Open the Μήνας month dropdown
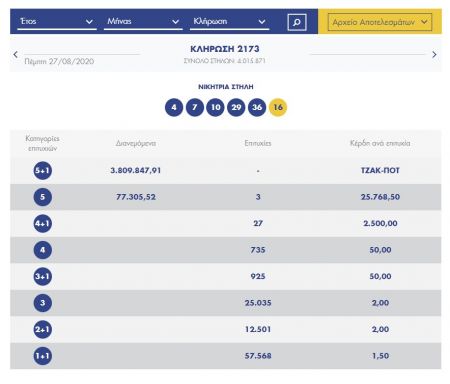Image resolution: width=450 pixels, height=384 pixels. point(143,22)
